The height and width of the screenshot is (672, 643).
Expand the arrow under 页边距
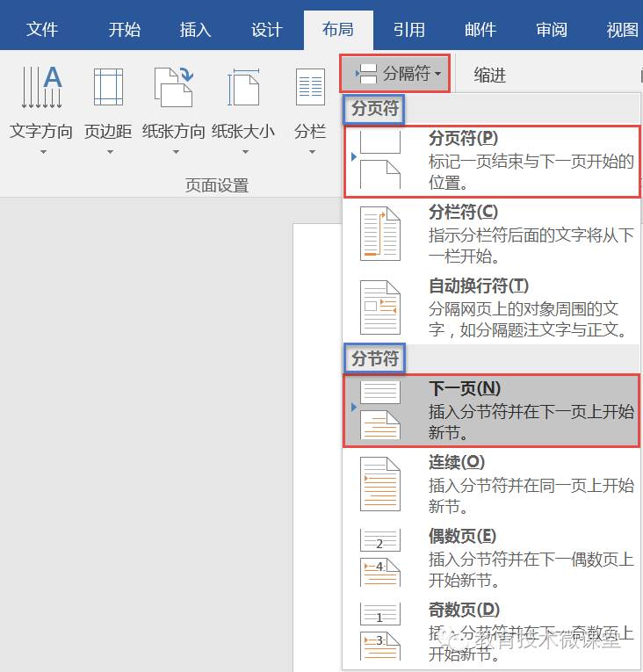110,152
